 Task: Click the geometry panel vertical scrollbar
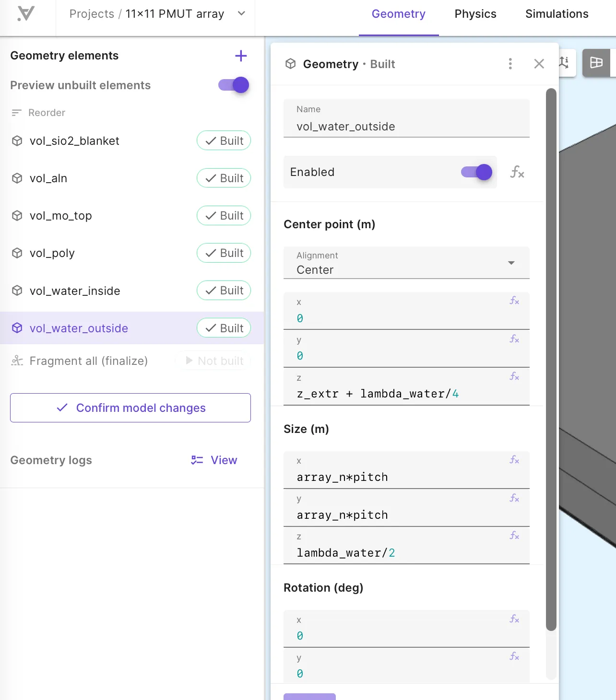point(551,360)
